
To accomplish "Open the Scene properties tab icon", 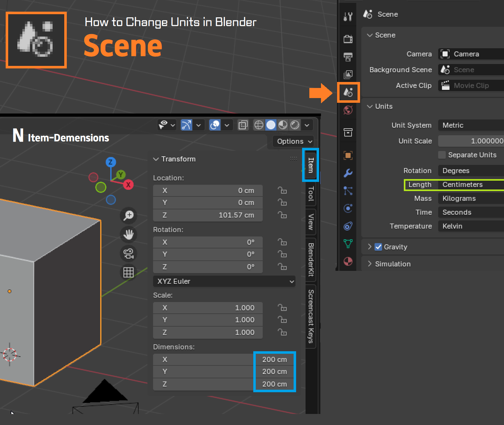I will coord(348,92).
